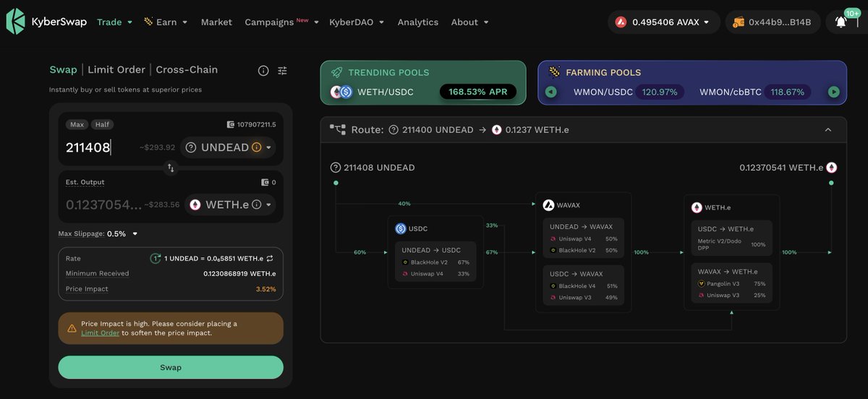Click the rate degen mode circle icon

pyautogui.click(x=156, y=258)
